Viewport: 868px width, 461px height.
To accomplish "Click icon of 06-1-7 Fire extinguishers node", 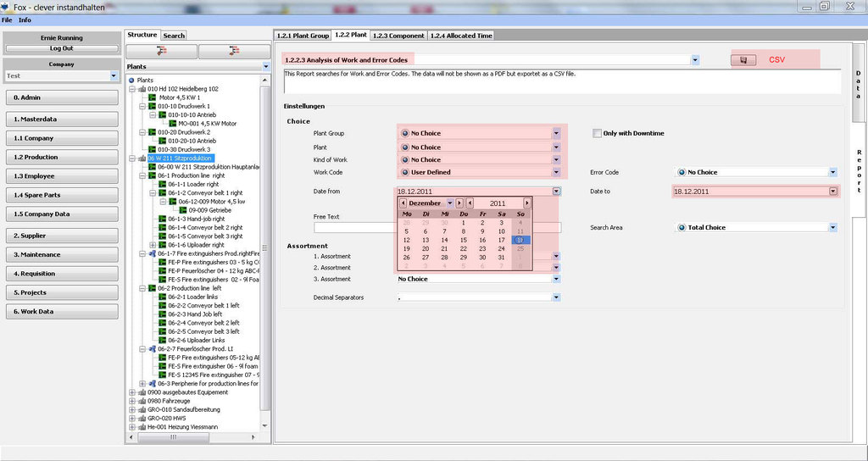I will click(152, 253).
